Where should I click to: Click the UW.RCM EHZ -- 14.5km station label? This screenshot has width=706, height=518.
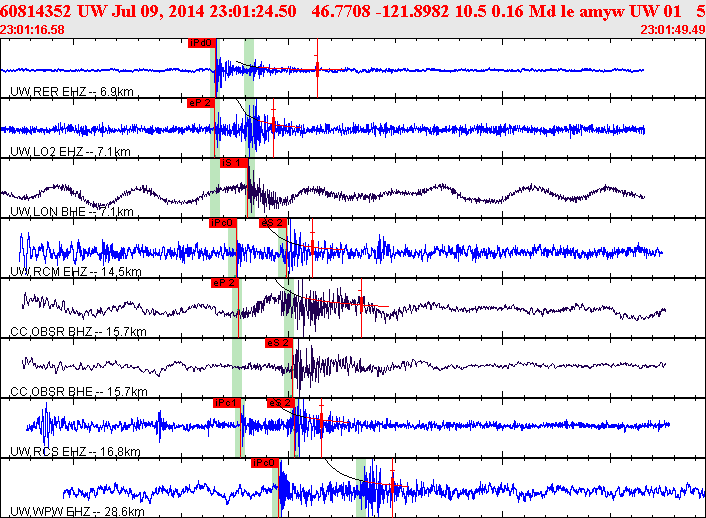coord(76,272)
